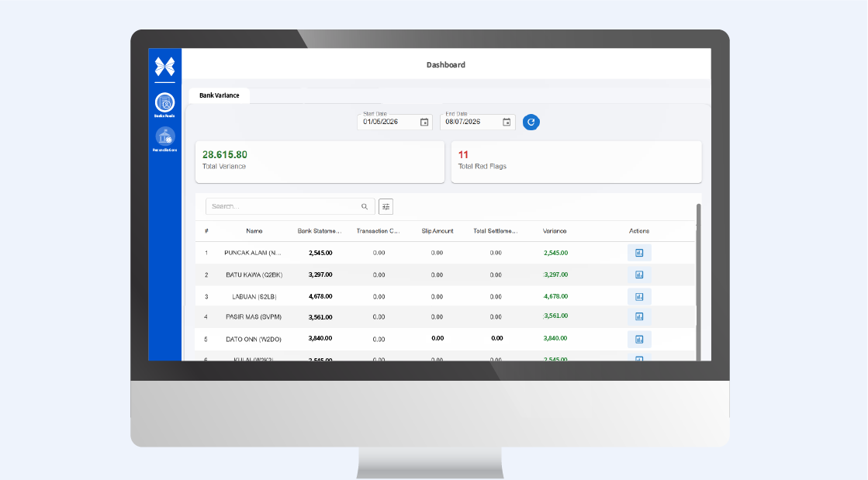This screenshot has height=480, width=868.
Task: Click the green 3,297.00 variance value
Action: pos(556,275)
